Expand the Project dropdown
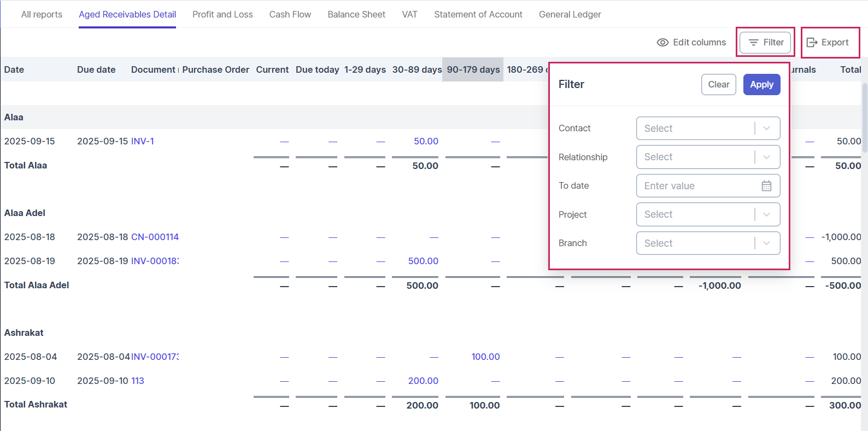 707,214
